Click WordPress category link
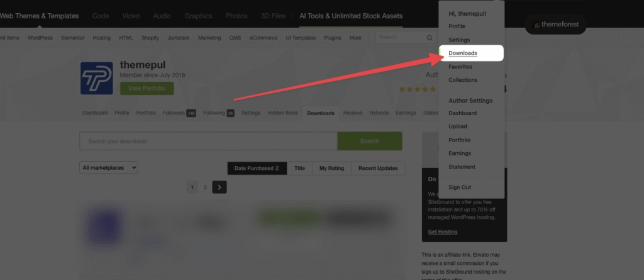This screenshot has height=280, width=644. (x=40, y=38)
